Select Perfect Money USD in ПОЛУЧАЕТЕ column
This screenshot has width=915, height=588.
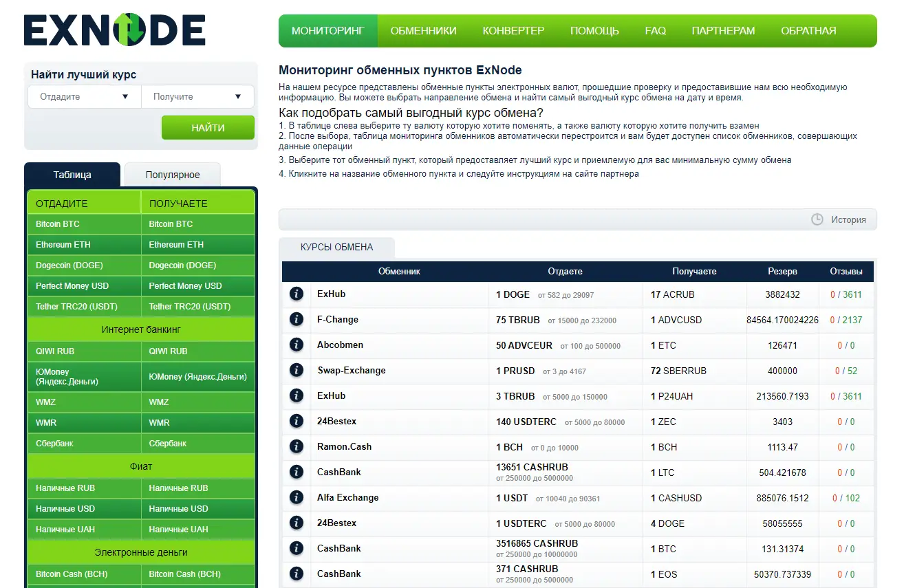click(197, 286)
